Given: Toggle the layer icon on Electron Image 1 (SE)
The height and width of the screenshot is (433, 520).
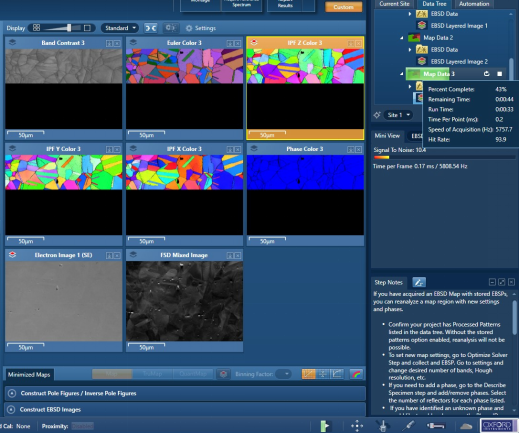Looking at the screenshot, I should [12, 255].
